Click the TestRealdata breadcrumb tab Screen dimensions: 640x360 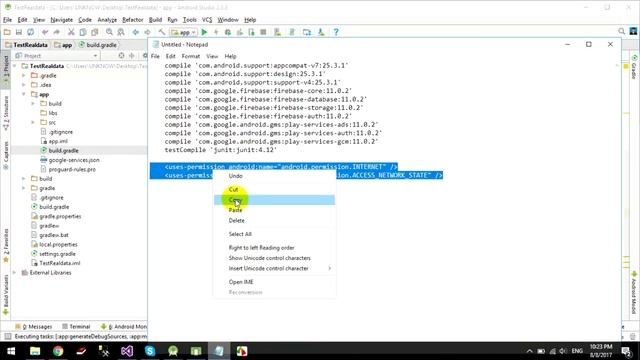(x=27, y=45)
